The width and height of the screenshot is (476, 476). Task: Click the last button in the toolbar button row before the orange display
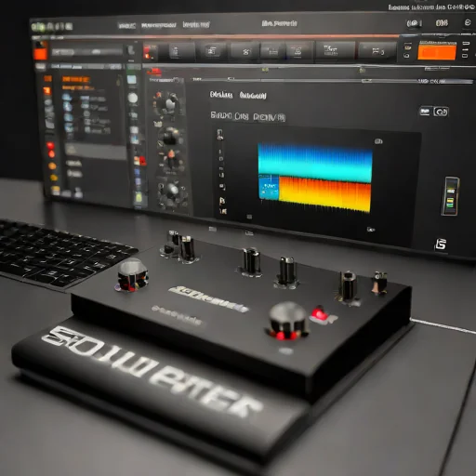tap(377, 51)
